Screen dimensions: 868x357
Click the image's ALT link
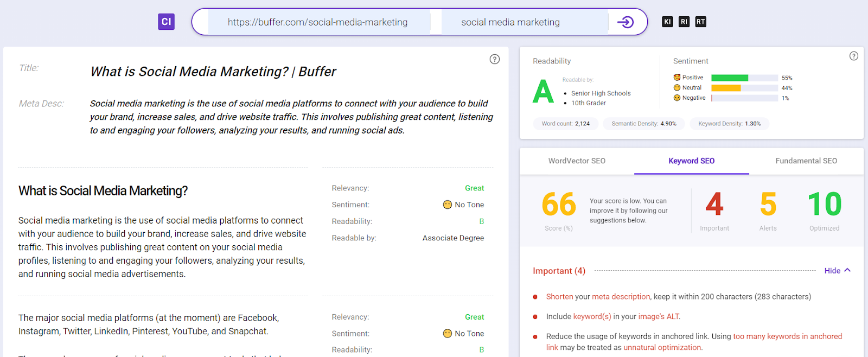coord(659,316)
